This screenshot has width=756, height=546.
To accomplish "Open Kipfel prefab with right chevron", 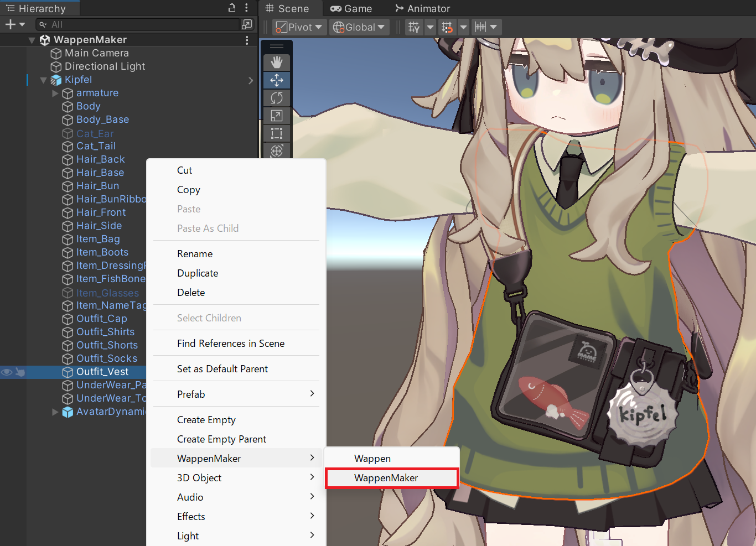I will coord(251,80).
